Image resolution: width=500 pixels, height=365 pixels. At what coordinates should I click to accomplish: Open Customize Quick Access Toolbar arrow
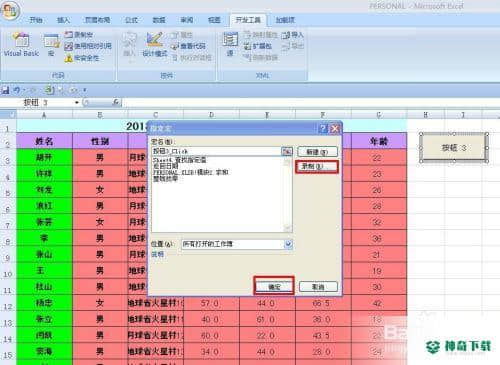pos(85,90)
